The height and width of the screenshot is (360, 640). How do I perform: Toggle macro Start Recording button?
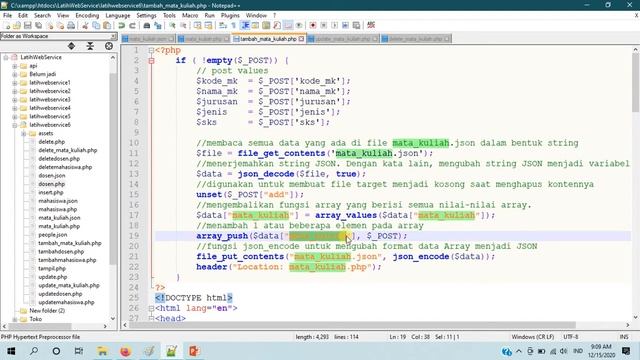313,25
